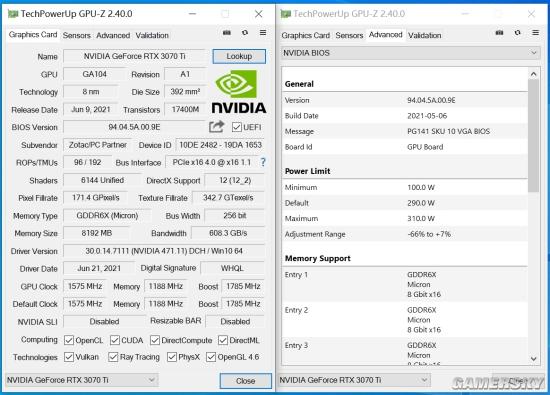The width and height of the screenshot is (550, 395).
Task: Click the refresh icon in left GPU-Z window
Action: (245, 33)
